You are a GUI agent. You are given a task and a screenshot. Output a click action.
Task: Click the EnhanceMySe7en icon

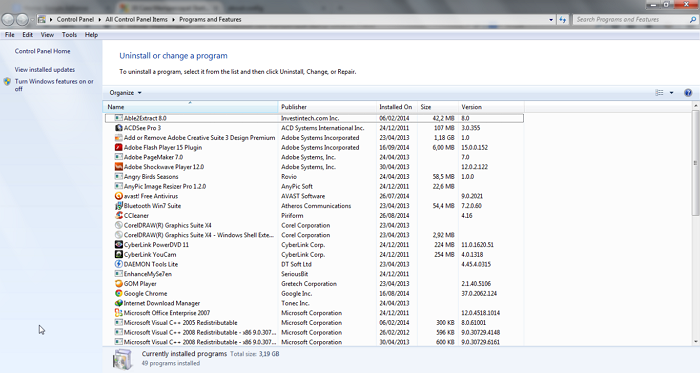point(118,274)
